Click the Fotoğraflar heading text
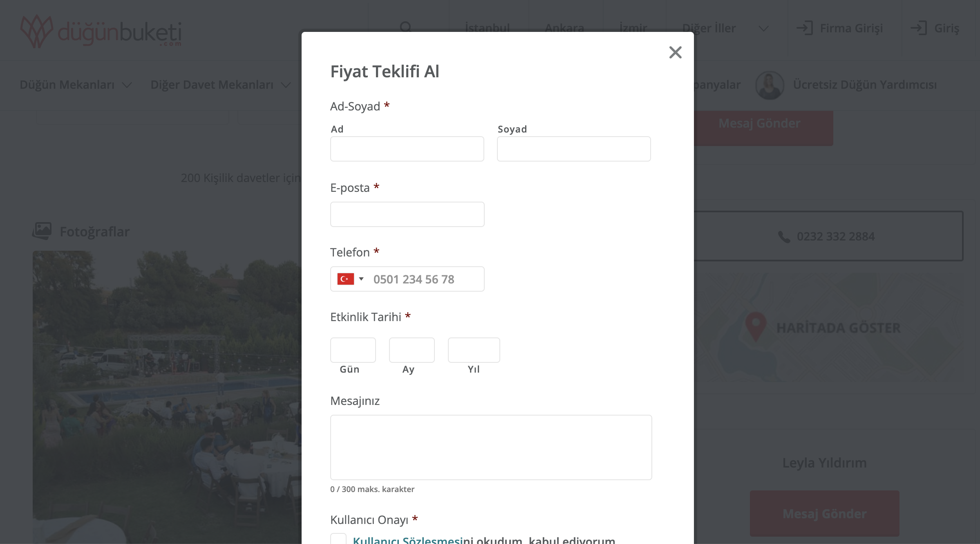The image size is (980, 544). click(94, 232)
